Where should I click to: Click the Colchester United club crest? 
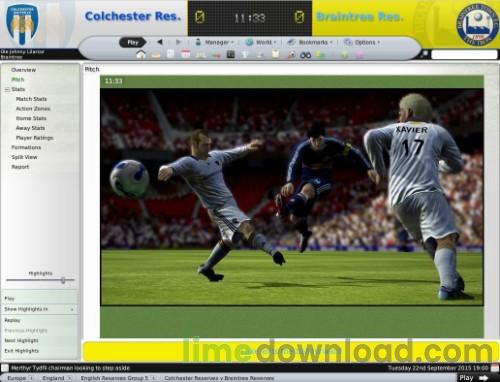[x=22, y=25]
